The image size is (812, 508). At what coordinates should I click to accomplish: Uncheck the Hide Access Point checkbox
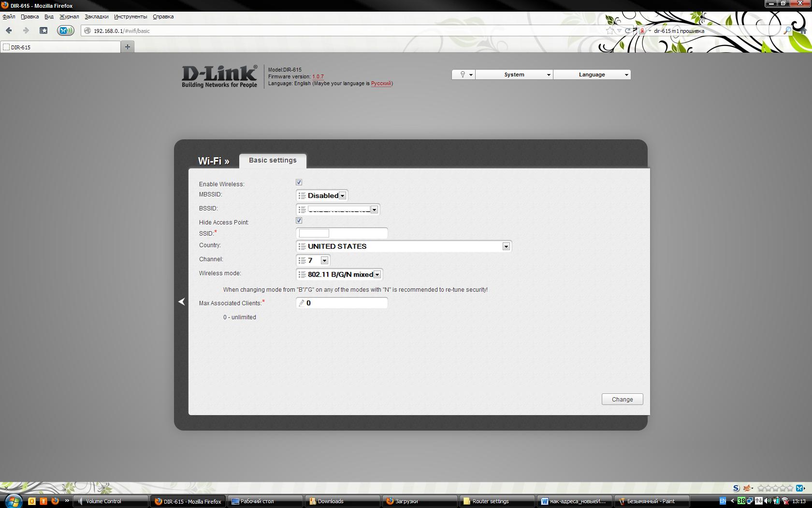coord(299,221)
